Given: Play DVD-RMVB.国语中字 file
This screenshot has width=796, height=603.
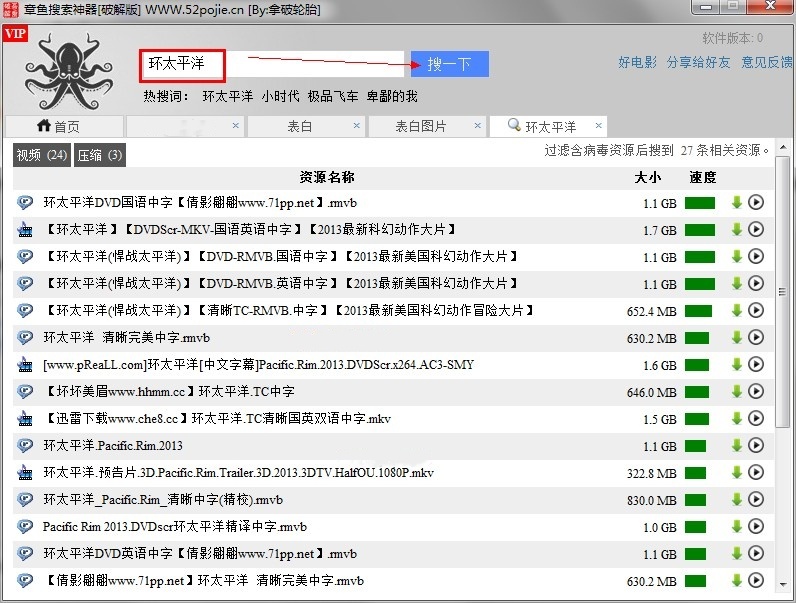Looking at the screenshot, I should [756, 256].
